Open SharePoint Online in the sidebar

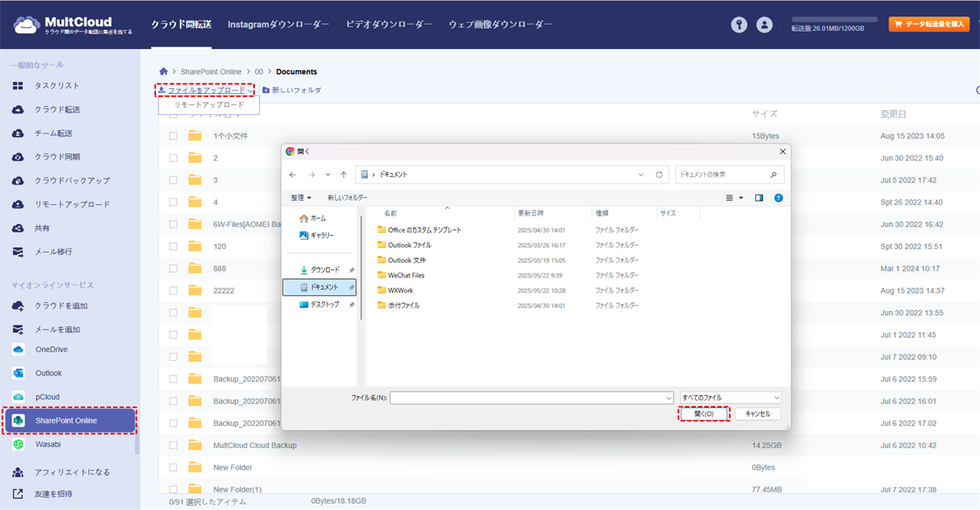(69, 420)
